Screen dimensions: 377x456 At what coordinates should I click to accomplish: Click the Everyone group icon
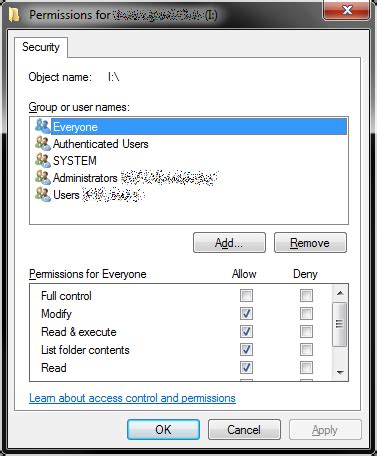tap(43, 126)
